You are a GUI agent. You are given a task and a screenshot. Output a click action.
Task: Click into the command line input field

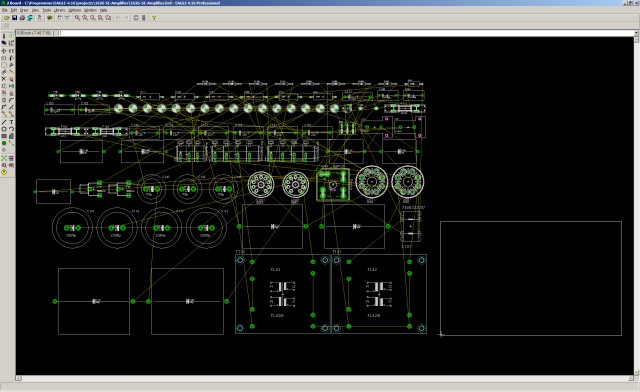point(346,33)
